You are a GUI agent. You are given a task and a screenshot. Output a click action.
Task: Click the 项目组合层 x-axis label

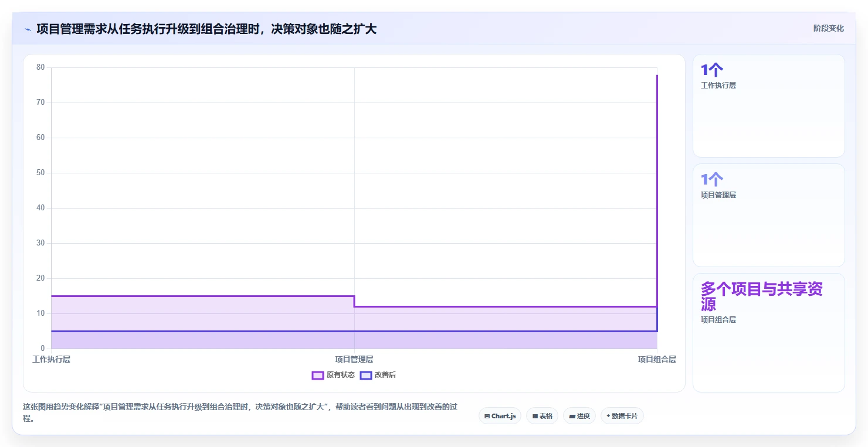657,359
